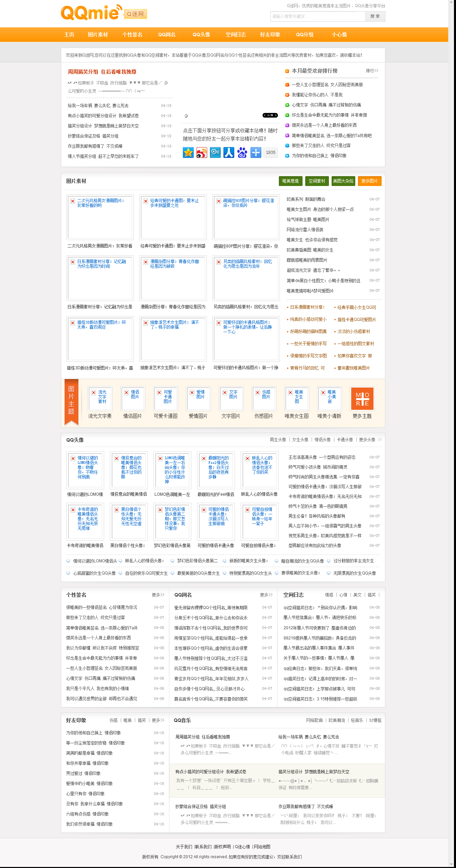
Task: Open link 童年趣玩唯美图片
Action: (x=354, y=368)
